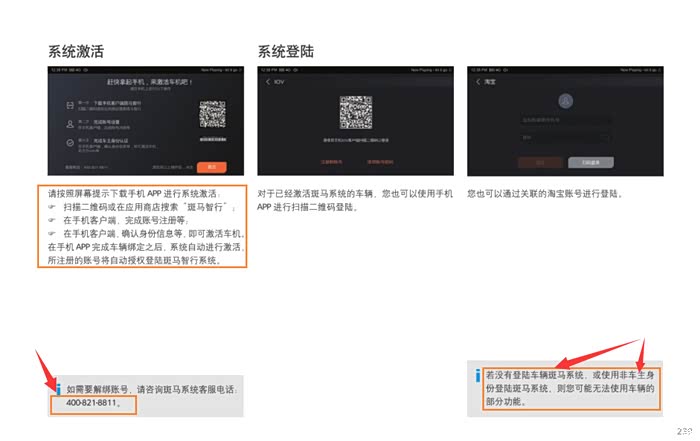The width and height of the screenshot is (700, 441).
Task: Click the QR code on the IOV login screen
Action: (x=356, y=112)
